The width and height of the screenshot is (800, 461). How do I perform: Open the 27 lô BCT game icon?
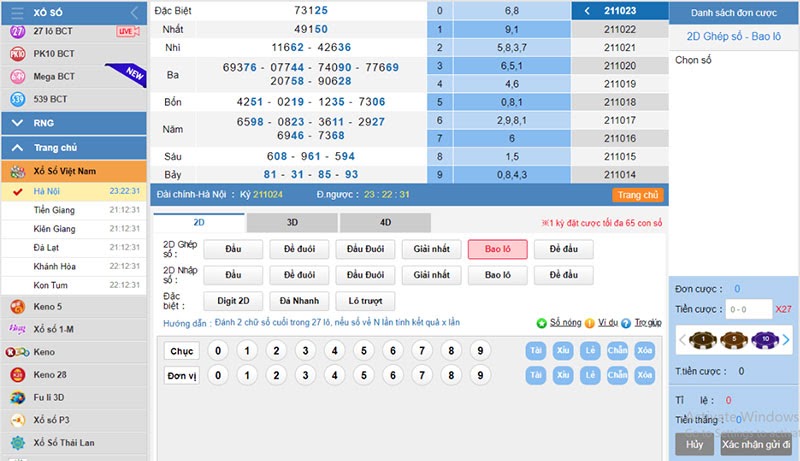click(x=17, y=32)
